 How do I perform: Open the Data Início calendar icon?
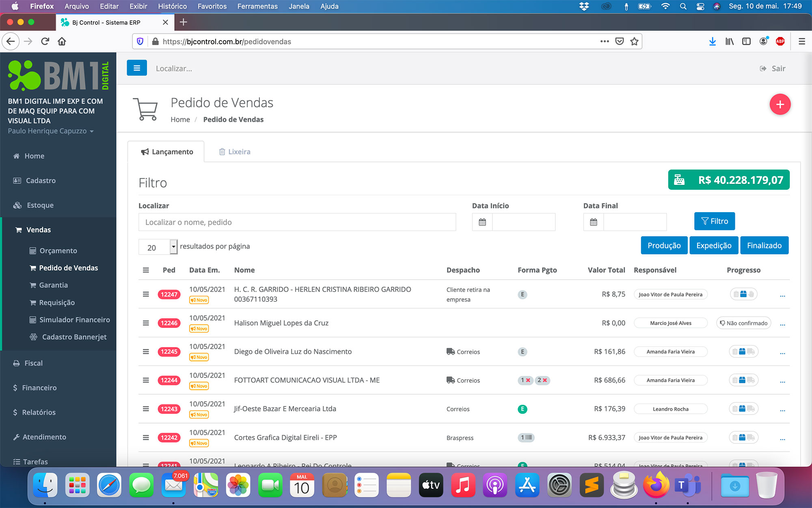click(x=482, y=222)
